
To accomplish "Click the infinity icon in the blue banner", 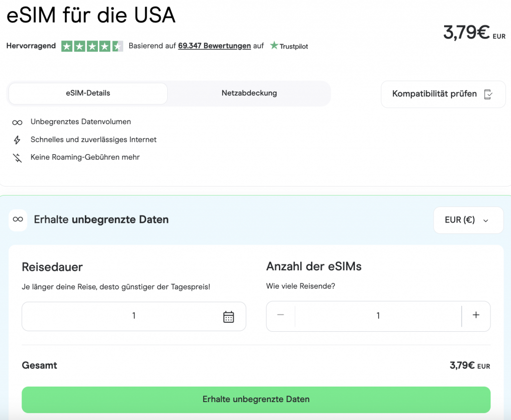I will pyautogui.click(x=17, y=220).
